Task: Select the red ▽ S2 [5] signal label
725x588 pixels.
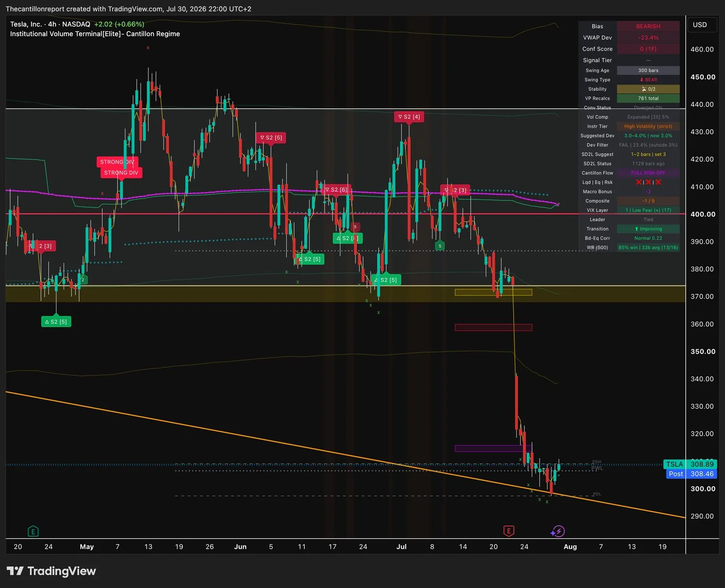Action: click(271, 138)
